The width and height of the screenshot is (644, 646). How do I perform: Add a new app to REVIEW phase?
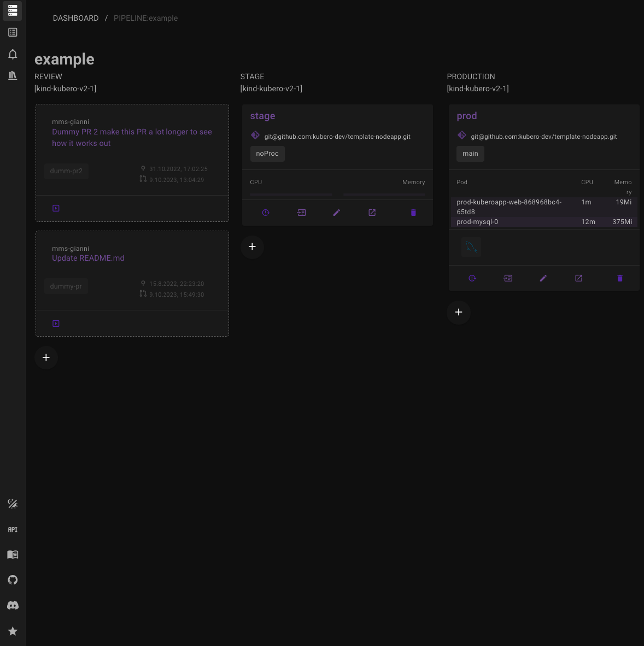(46, 357)
